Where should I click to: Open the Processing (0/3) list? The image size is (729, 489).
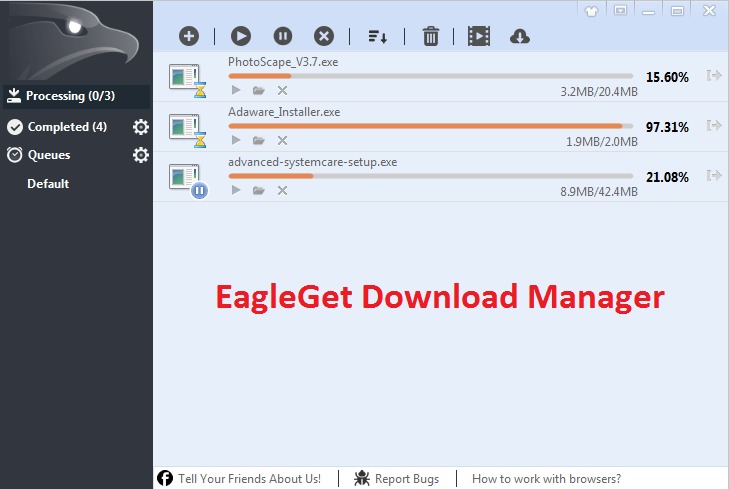click(x=77, y=96)
